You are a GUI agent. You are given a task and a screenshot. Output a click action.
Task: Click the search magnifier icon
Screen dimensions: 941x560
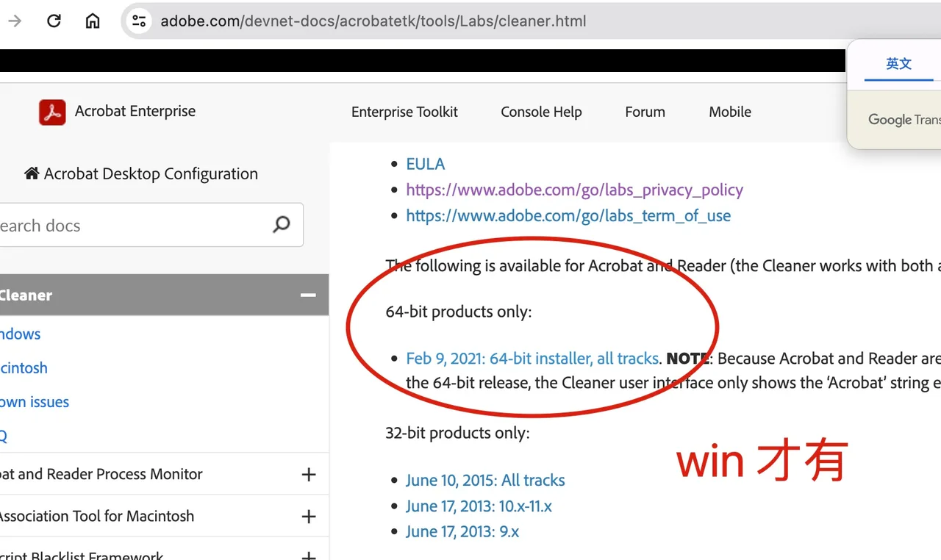click(282, 225)
